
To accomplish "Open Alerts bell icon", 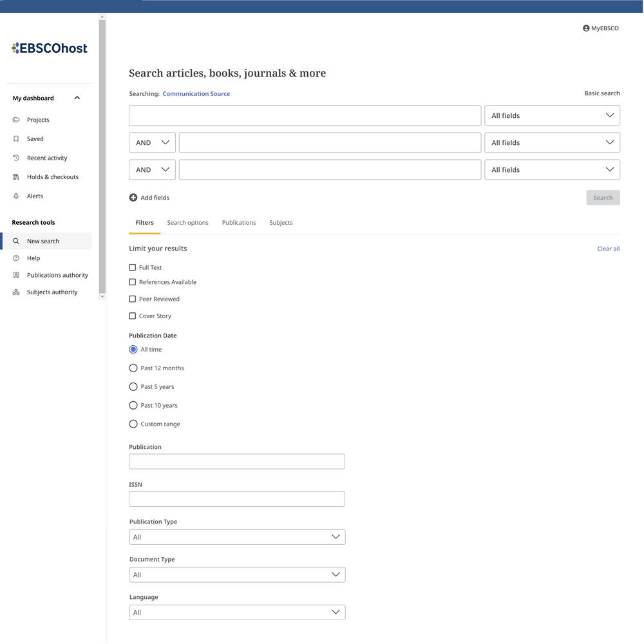I will (16, 196).
